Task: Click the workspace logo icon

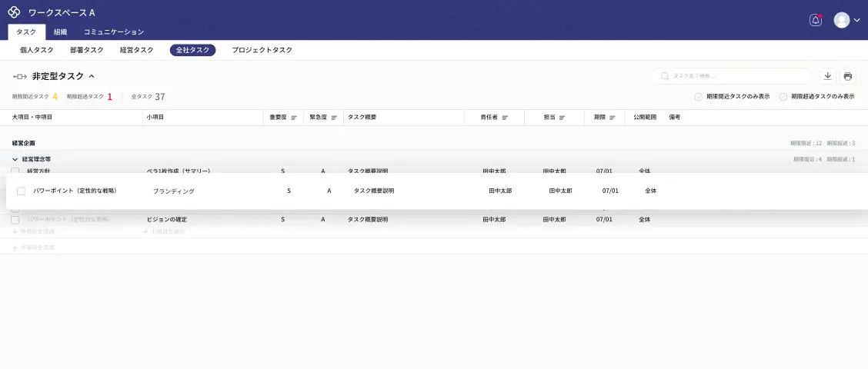Action: pos(14,13)
